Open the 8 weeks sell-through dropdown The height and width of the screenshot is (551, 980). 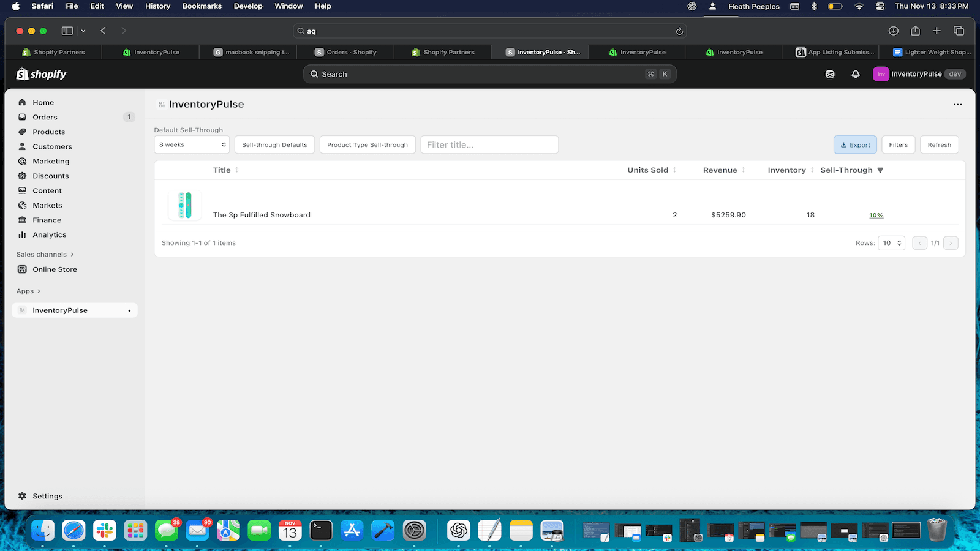tap(192, 145)
